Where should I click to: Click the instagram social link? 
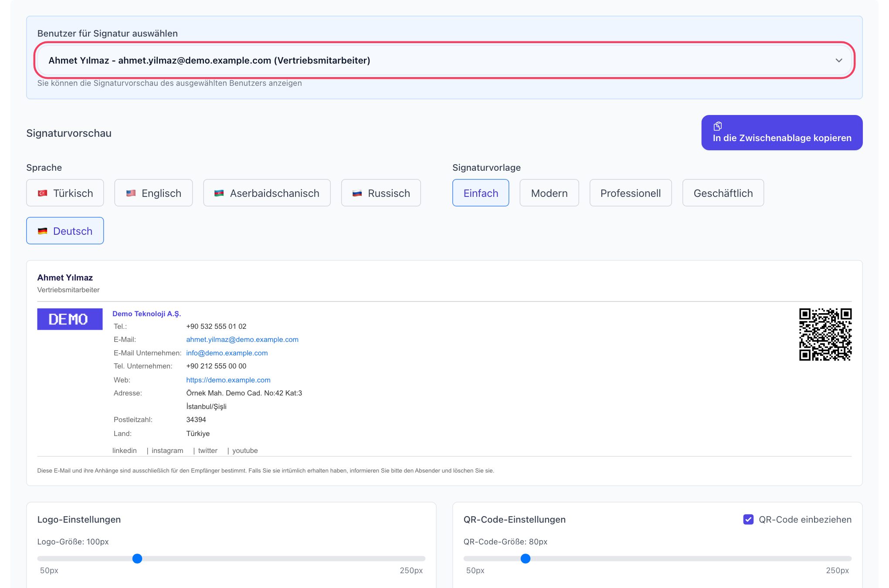pyautogui.click(x=167, y=450)
